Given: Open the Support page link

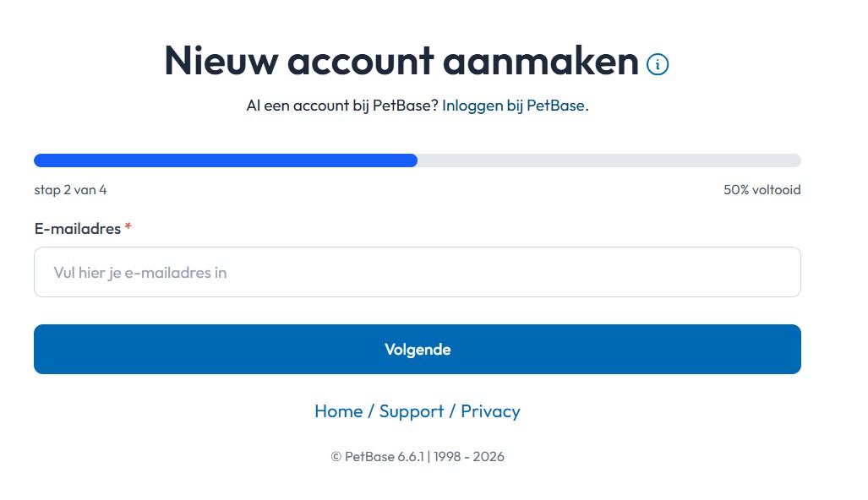Looking at the screenshot, I should pyautogui.click(x=413, y=411).
